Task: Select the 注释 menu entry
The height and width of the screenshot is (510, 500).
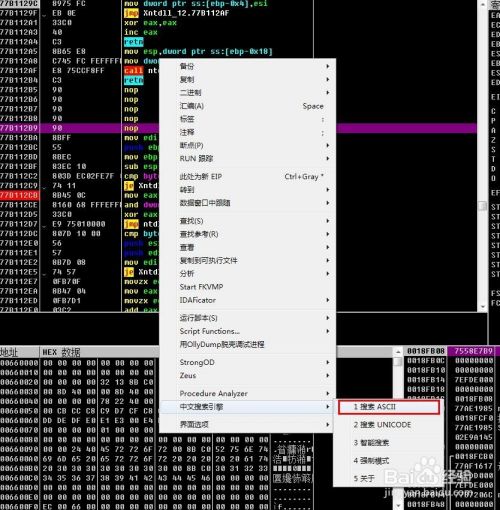Action: tap(247, 132)
